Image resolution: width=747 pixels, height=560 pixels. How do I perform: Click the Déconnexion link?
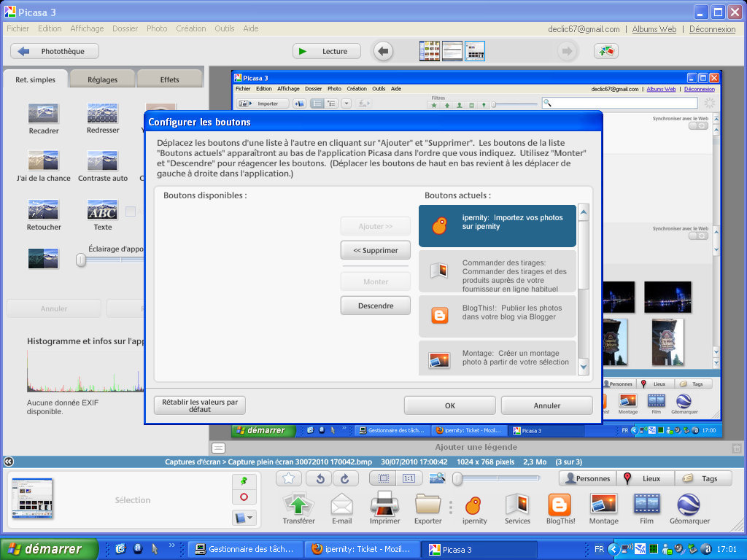(x=712, y=29)
